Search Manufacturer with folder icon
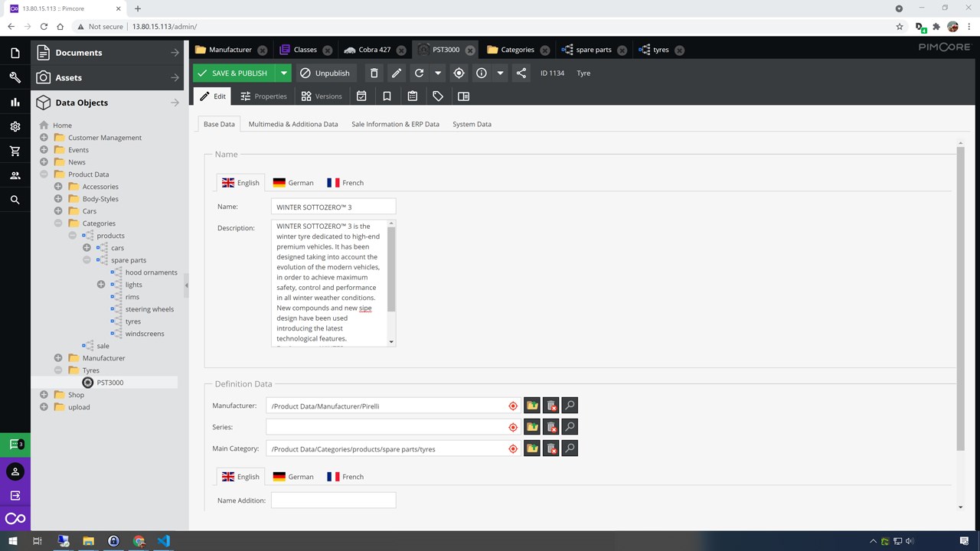The height and width of the screenshot is (551, 980). [x=532, y=406]
